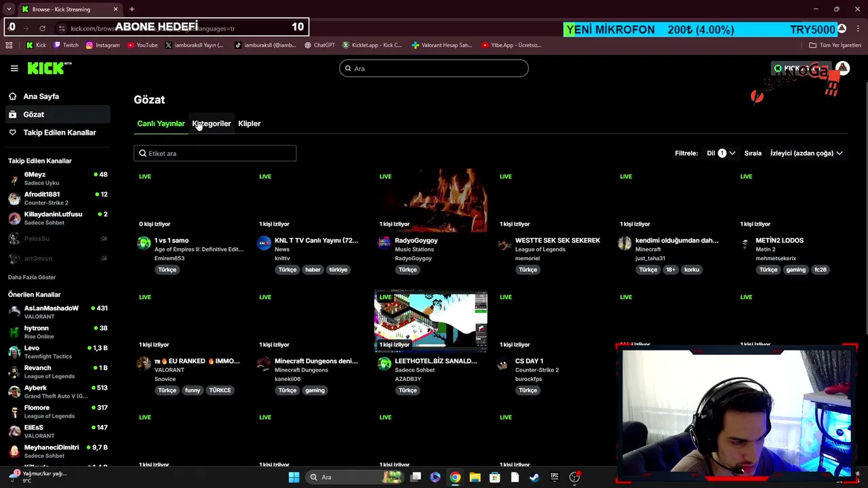
Task: Open the Tüm Yer İşaretleri bookmarks folder
Action: [835, 45]
